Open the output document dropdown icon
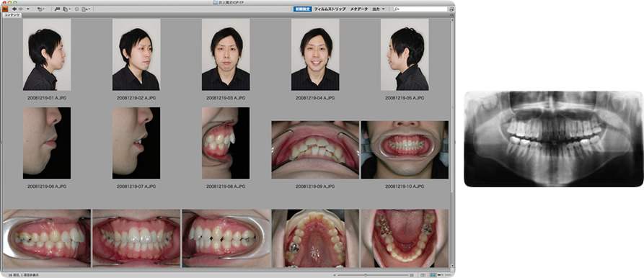The image size is (644, 278). pos(86,9)
